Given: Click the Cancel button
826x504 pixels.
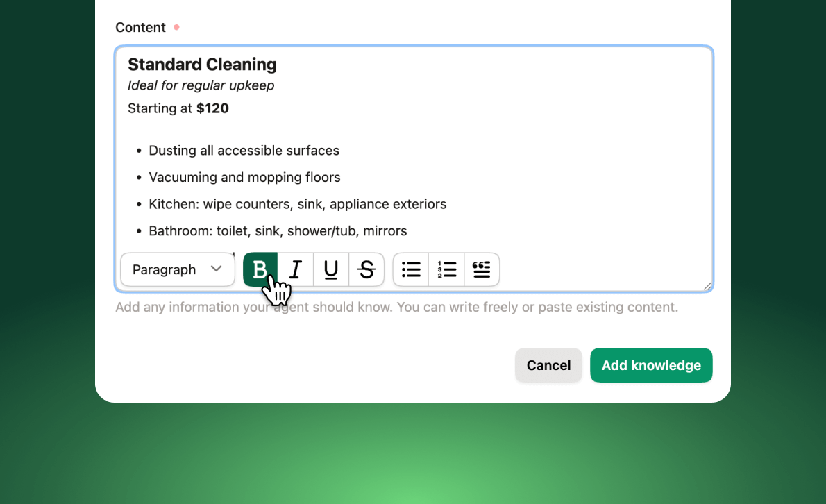Looking at the screenshot, I should (548, 365).
